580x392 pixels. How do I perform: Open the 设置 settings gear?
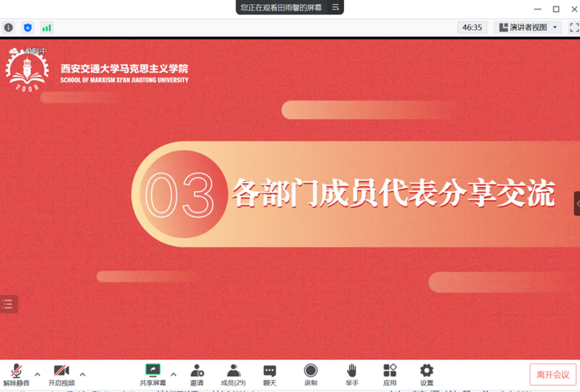(x=427, y=371)
